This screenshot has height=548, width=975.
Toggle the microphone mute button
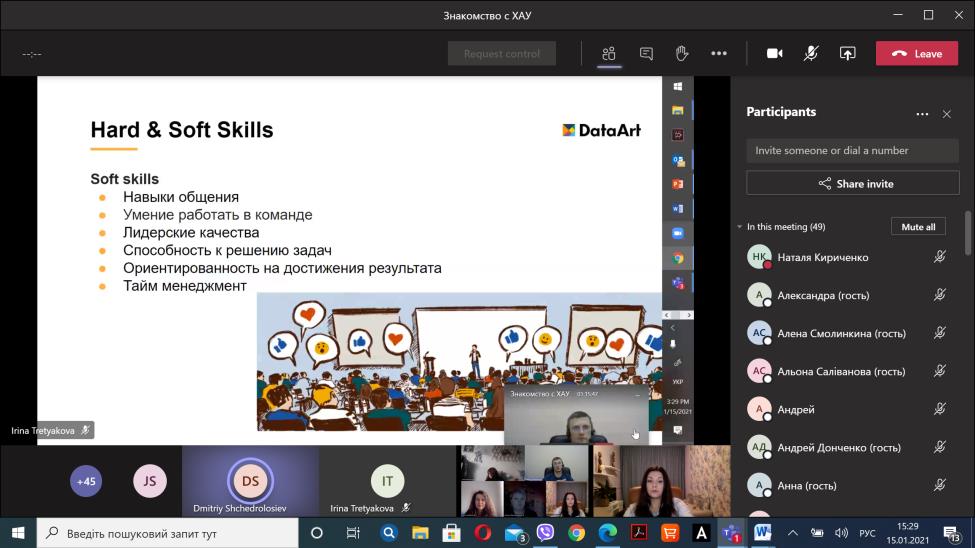click(x=811, y=54)
